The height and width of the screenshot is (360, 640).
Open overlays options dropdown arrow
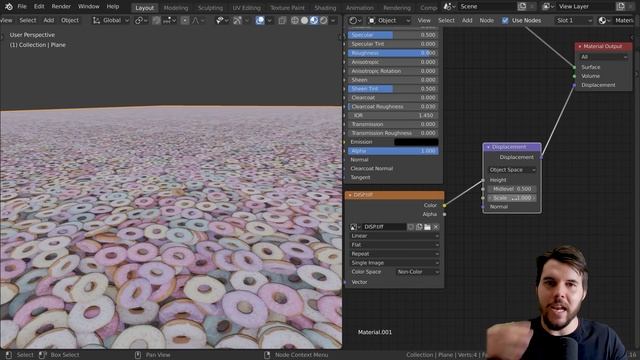click(269, 20)
